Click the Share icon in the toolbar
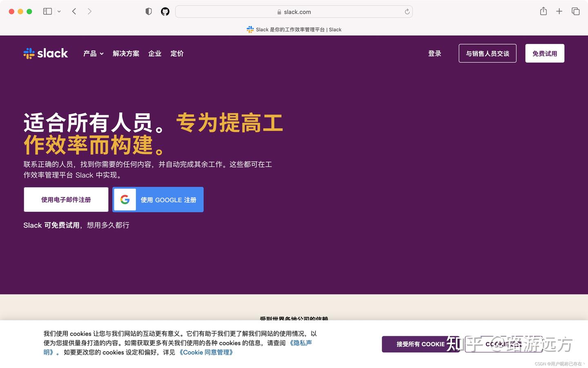 point(543,11)
